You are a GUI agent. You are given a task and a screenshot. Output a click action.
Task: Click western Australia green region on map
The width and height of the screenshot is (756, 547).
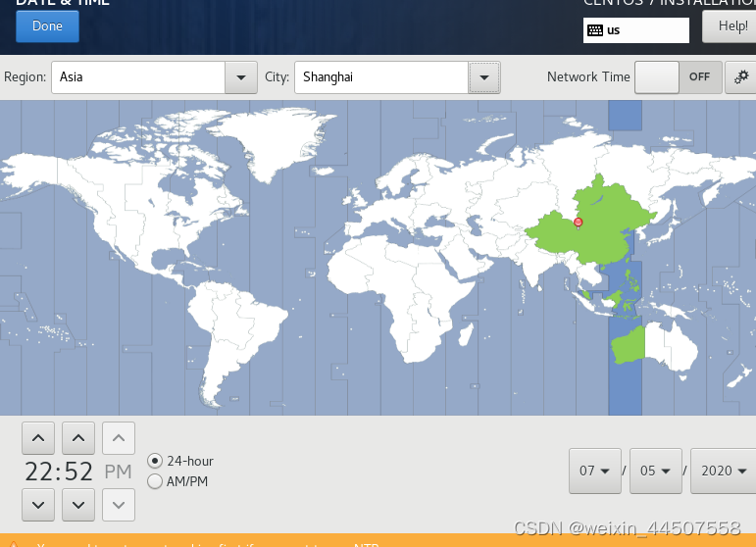click(x=629, y=345)
